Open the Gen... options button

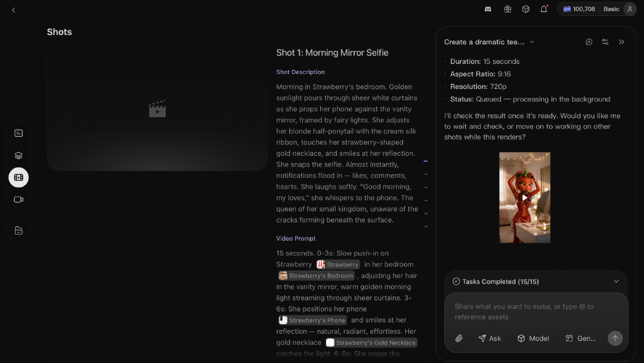tap(581, 339)
